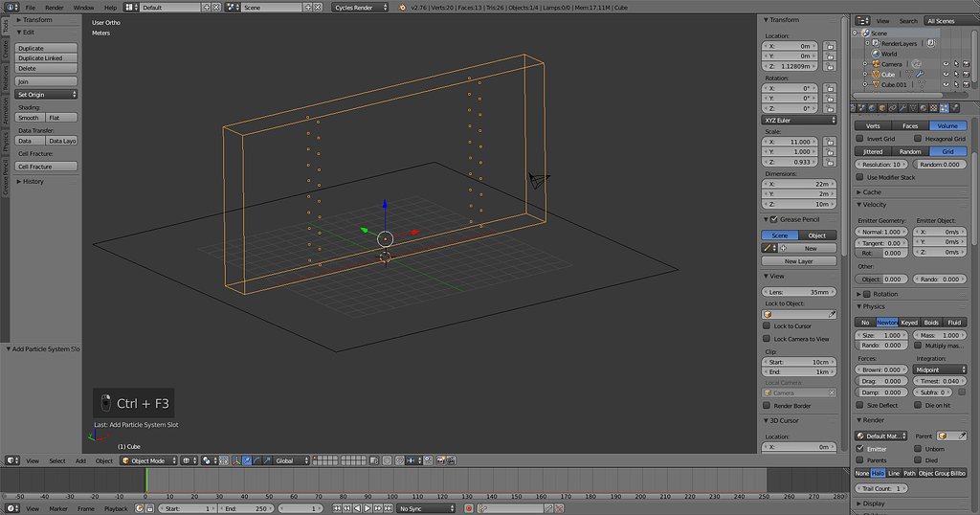Image resolution: width=980 pixels, height=515 pixels.
Task: Enable the Invert Grid checkbox
Action: pyautogui.click(x=860, y=139)
